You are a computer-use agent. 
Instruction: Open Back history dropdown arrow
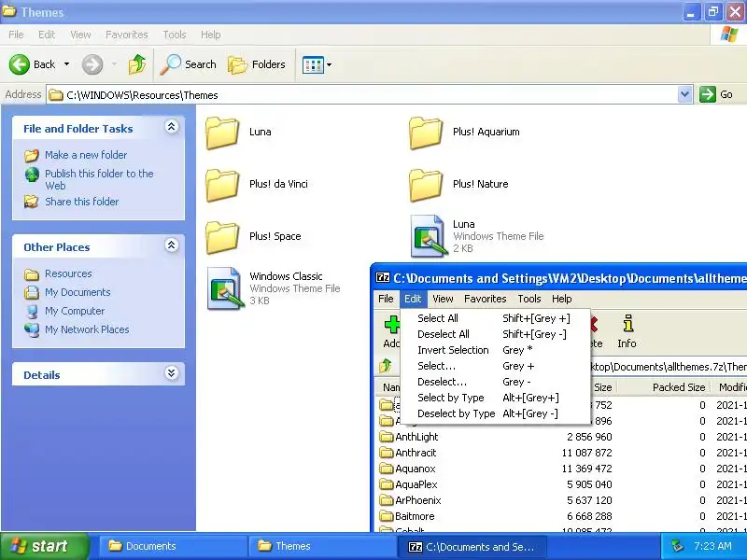pos(66,63)
